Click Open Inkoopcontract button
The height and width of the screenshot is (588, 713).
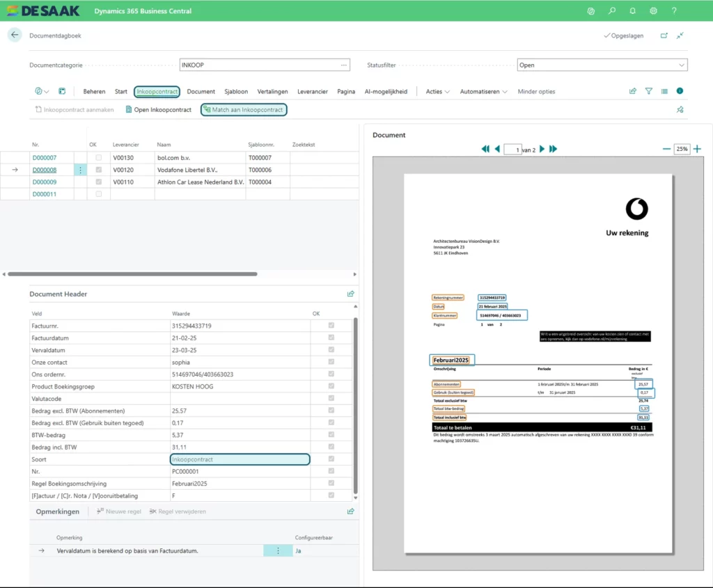158,109
